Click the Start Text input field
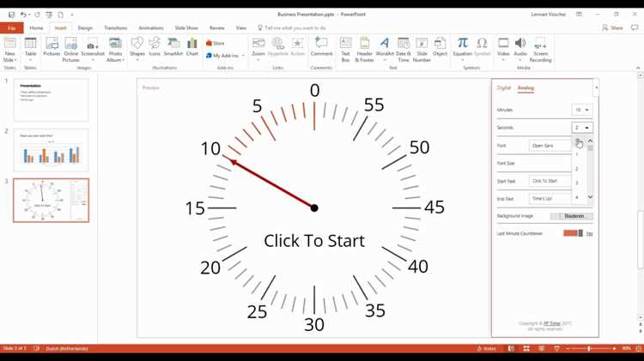Viewport: 644px width, 361px height. pyautogui.click(x=550, y=181)
